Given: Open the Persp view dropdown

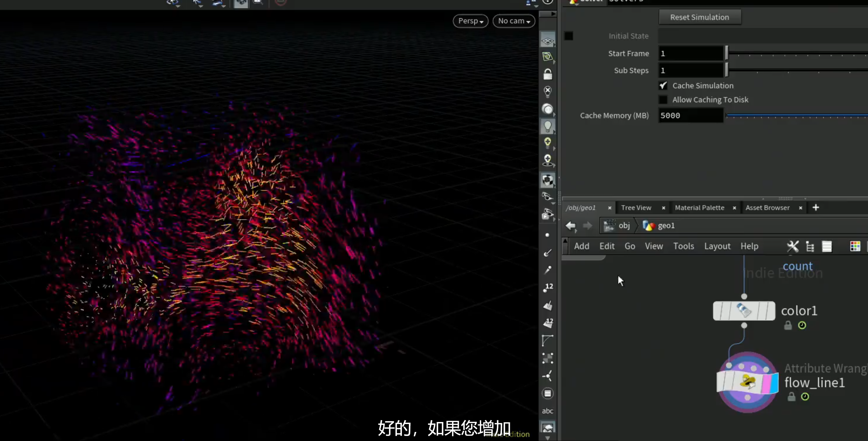Looking at the screenshot, I should [x=470, y=21].
